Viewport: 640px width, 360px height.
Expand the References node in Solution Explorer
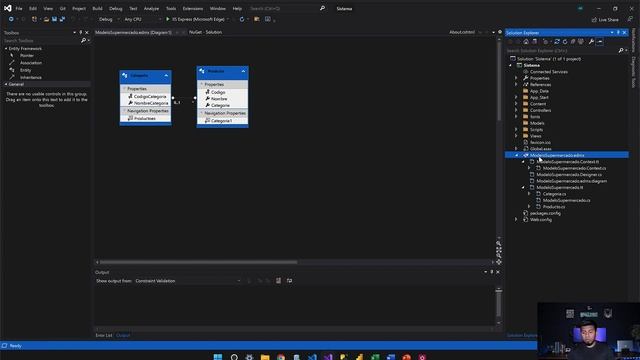pos(516,84)
